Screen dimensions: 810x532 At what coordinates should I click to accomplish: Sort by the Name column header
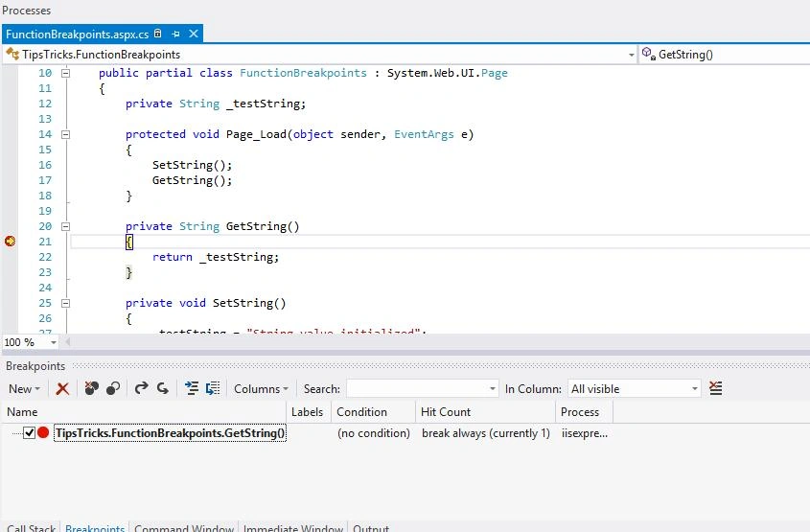pos(144,411)
